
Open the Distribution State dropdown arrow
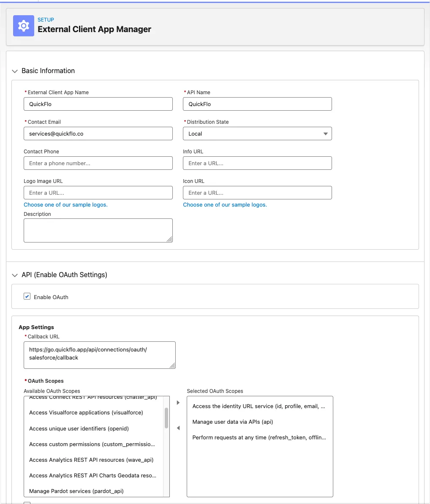coord(325,133)
